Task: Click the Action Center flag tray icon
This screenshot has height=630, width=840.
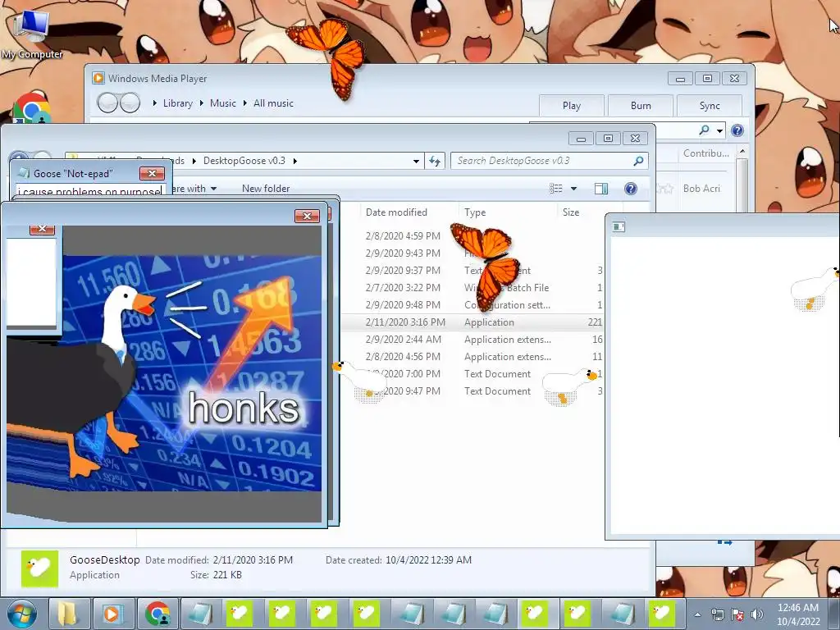Action: tap(737, 614)
